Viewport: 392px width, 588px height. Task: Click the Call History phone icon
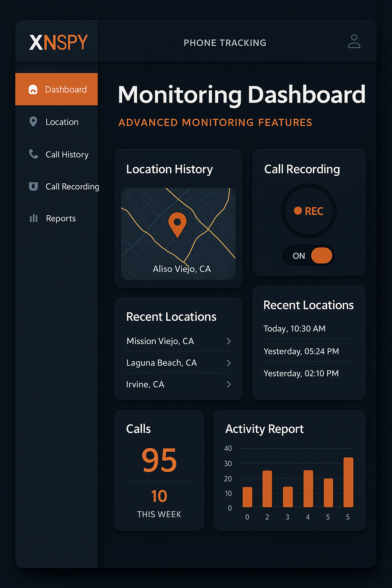pos(33,154)
